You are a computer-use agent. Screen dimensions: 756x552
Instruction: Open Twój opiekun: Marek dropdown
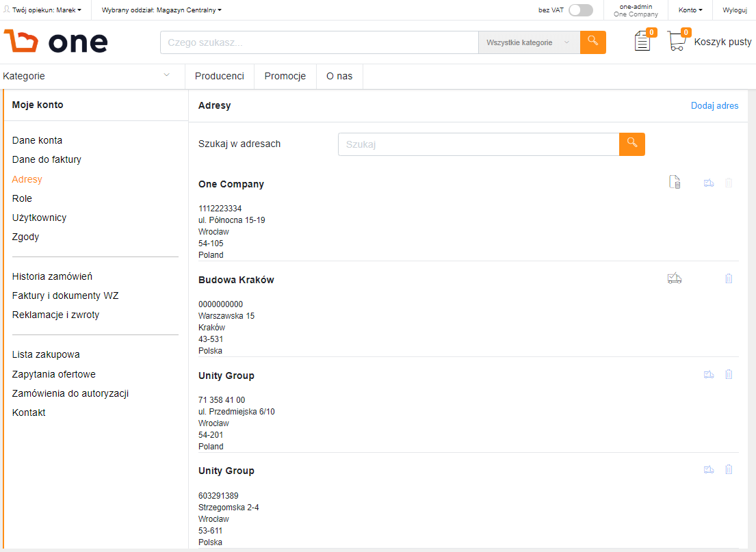42,10
